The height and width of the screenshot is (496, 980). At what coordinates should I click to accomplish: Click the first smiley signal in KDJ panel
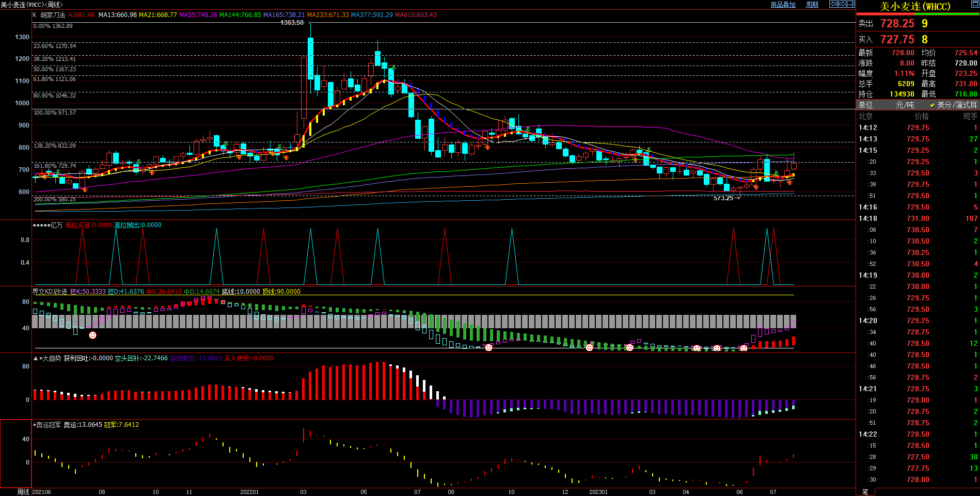tap(92, 335)
